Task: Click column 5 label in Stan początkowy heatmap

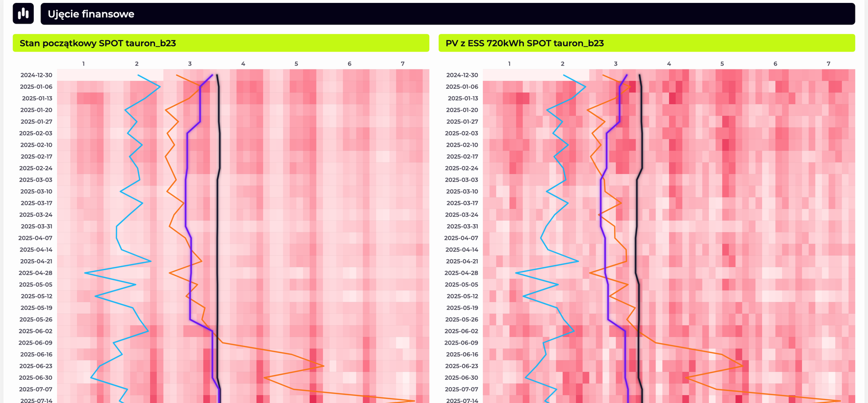Action: point(297,64)
